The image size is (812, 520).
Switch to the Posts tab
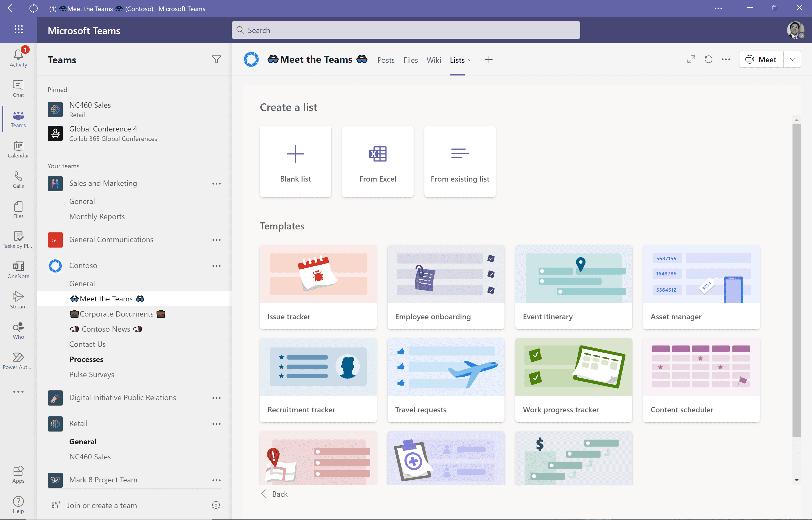click(386, 60)
